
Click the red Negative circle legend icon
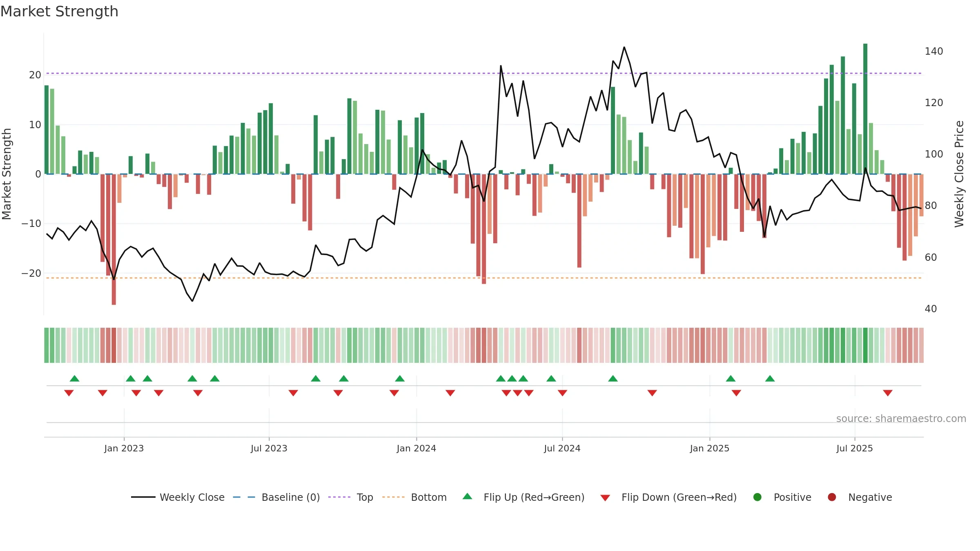point(832,497)
